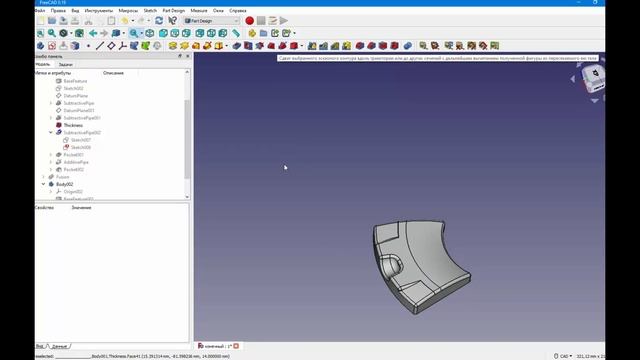Screen dimensions: 640x360
Task: Open the macros list icon
Action: click(x=272, y=20)
